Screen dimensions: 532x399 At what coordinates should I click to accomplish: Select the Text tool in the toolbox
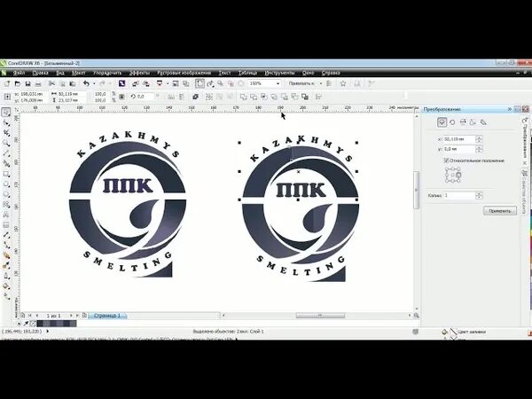pos(6,215)
